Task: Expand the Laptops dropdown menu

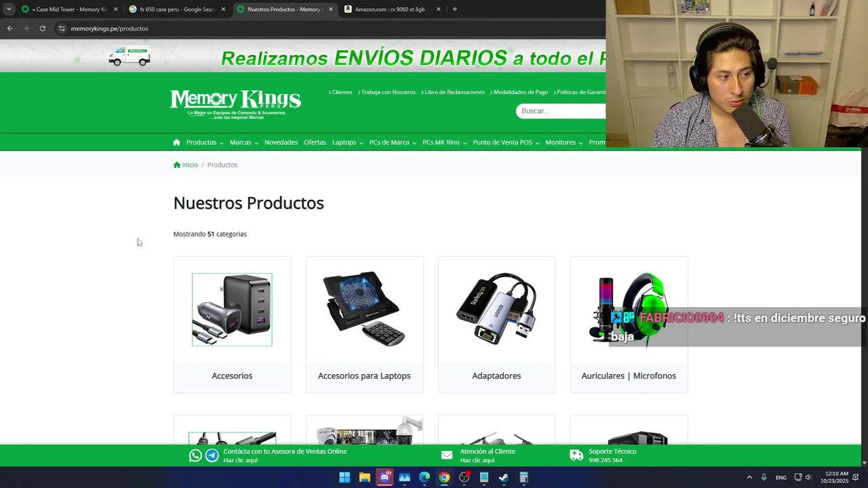Action: click(x=347, y=142)
